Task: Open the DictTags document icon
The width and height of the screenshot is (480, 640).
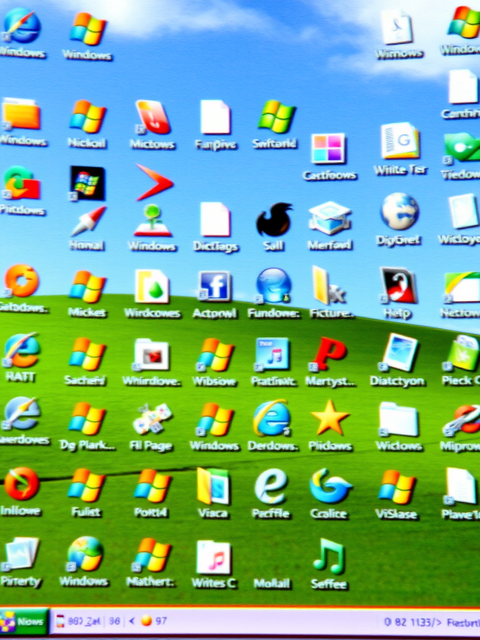Action: tap(215, 220)
